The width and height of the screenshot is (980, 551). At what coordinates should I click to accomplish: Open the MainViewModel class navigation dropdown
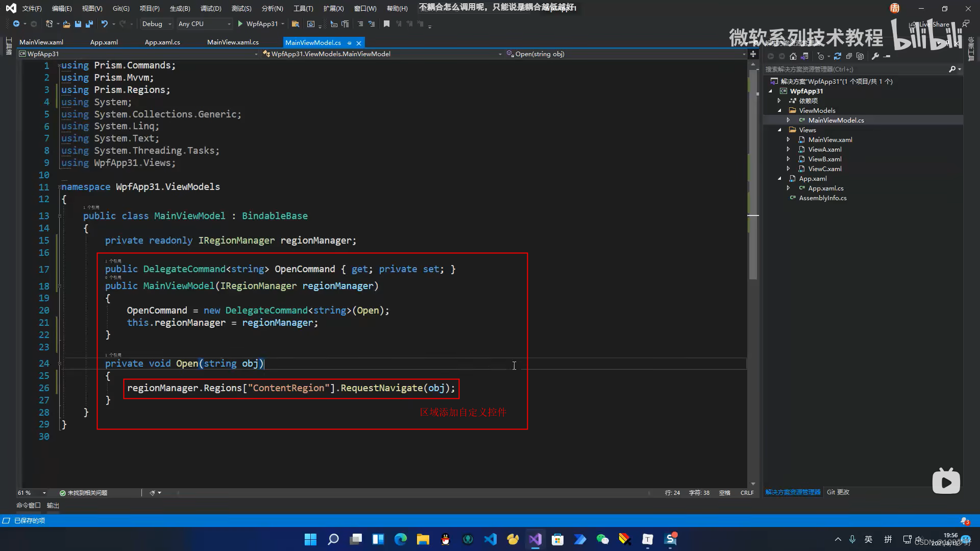pyautogui.click(x=382, y=54)
